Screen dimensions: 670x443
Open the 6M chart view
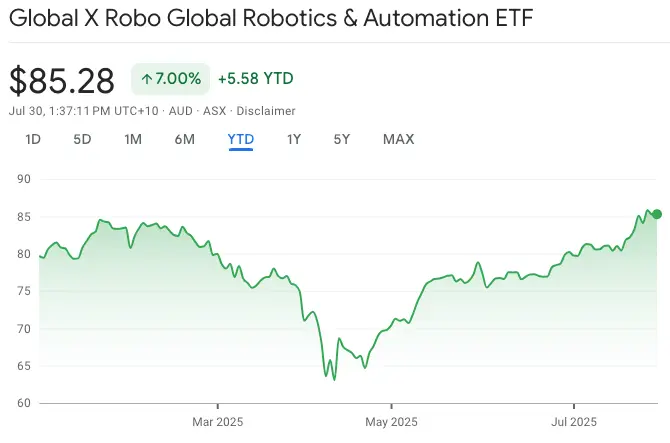coord(185,139)
